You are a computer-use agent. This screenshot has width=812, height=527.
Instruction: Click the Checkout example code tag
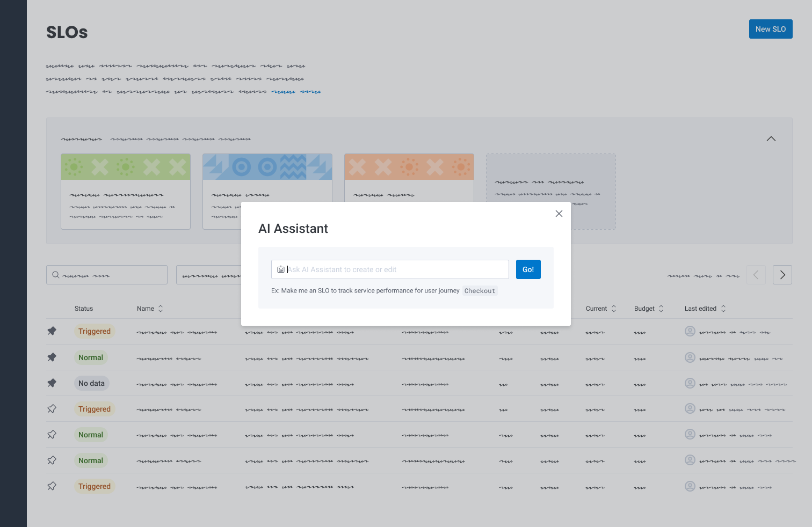(x=480, y=291)
